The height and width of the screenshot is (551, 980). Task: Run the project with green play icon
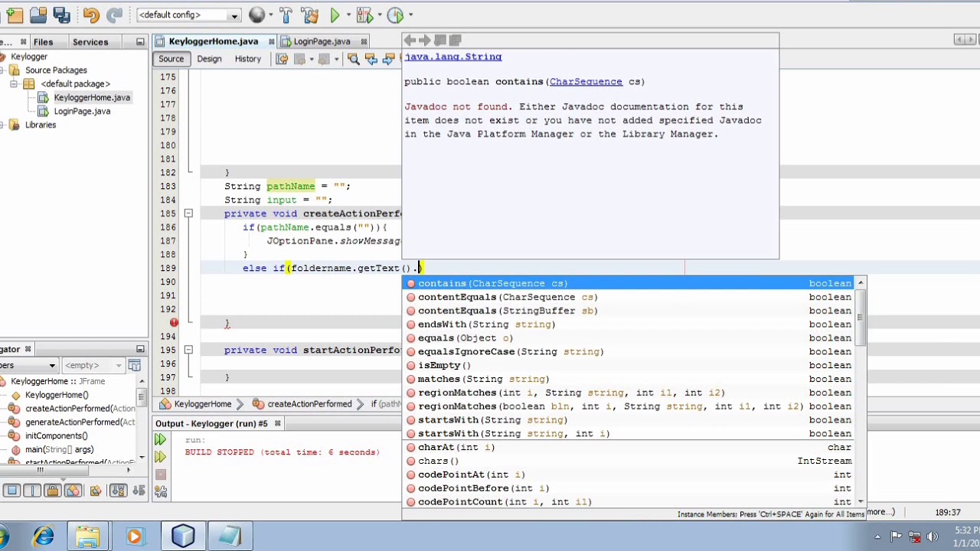(x=335, y=15)
